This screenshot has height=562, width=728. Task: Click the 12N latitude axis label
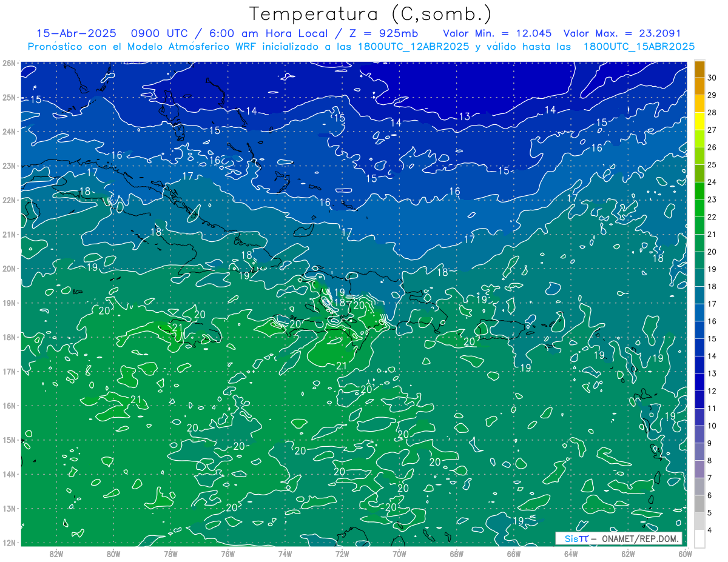point(9,543)
